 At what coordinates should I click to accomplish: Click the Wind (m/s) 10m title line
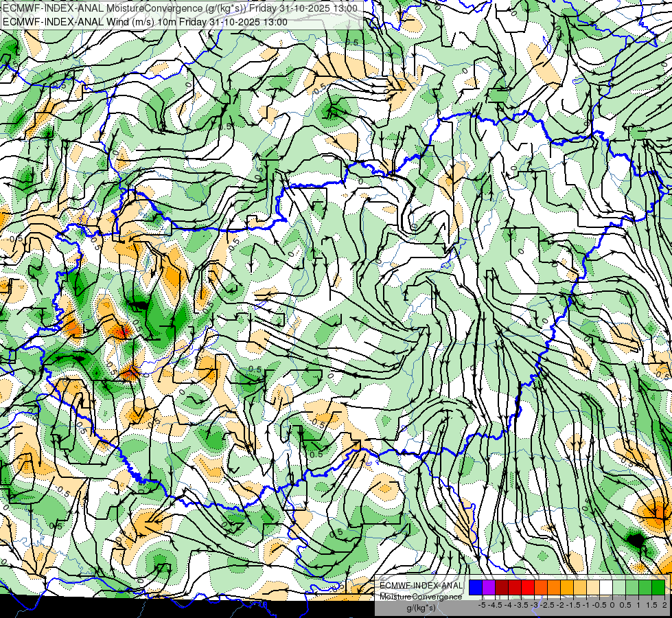(145, 22)
